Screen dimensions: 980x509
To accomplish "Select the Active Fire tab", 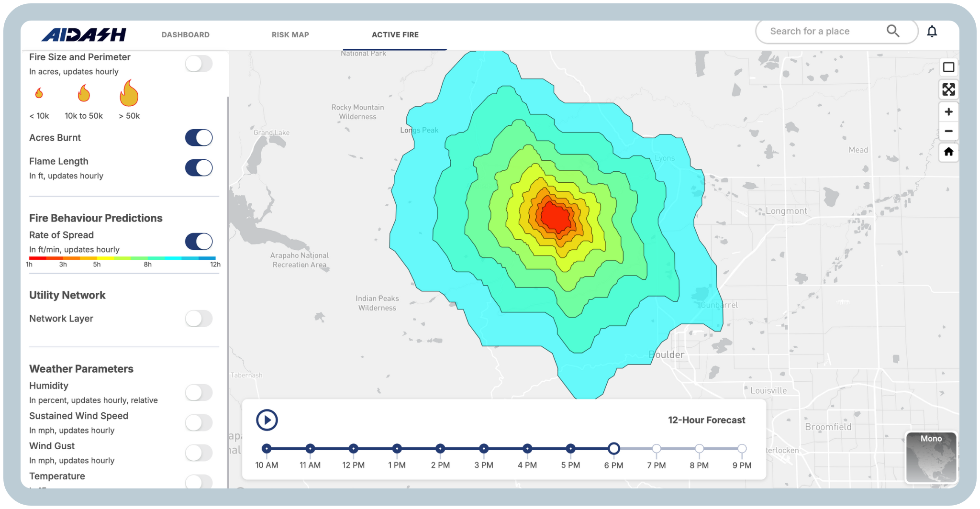I will pyautogui.click(x=395, y=35).
